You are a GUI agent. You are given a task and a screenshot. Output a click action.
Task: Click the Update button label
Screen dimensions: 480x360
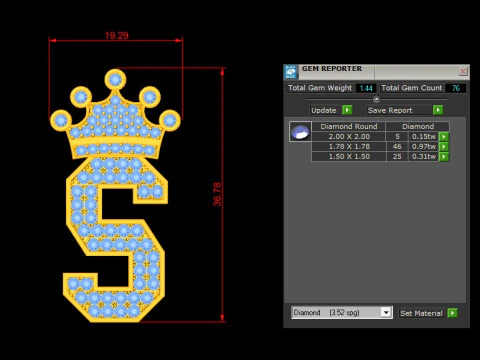point(324,110)
